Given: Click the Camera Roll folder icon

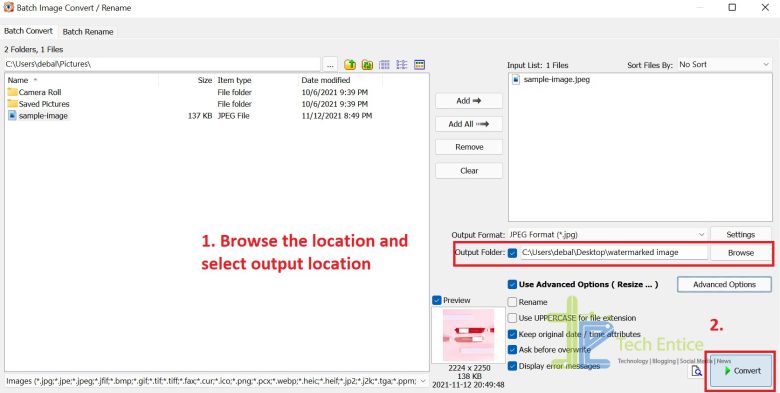Looking at the screenshot, I should [12, 92].
